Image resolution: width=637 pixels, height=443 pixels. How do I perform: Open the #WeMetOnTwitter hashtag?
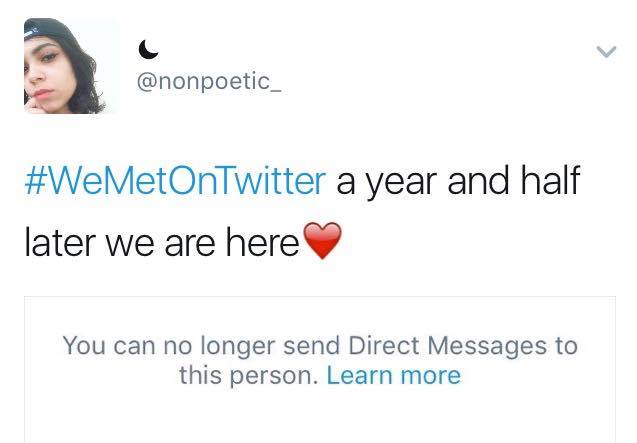[175, 183]
